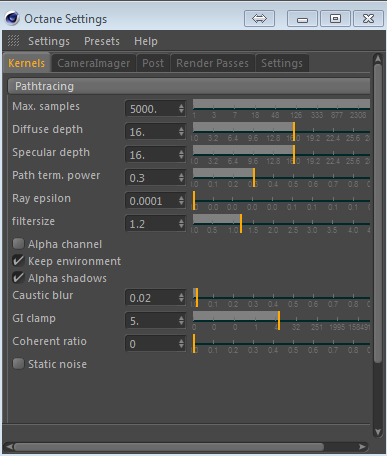The height and width of the screenshot is (456, 387).
Task: Click the Cinema 4D app icon in title bar
Action: [12, 18]
